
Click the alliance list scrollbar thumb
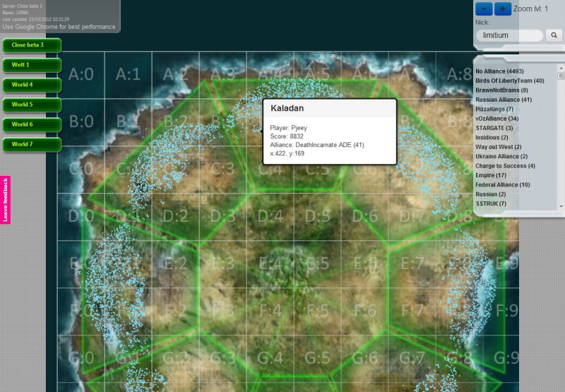tap(561, 76)
